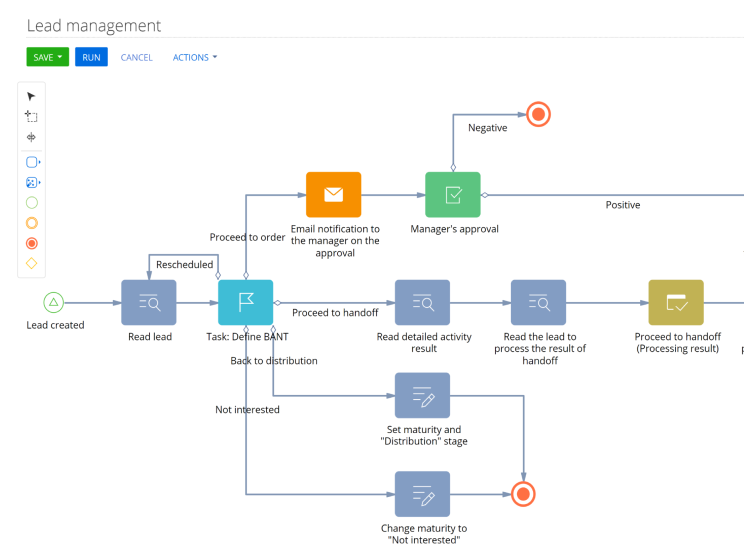744x557 pixels.
Task: Select the Lead created start event
Action: point(54,302)
